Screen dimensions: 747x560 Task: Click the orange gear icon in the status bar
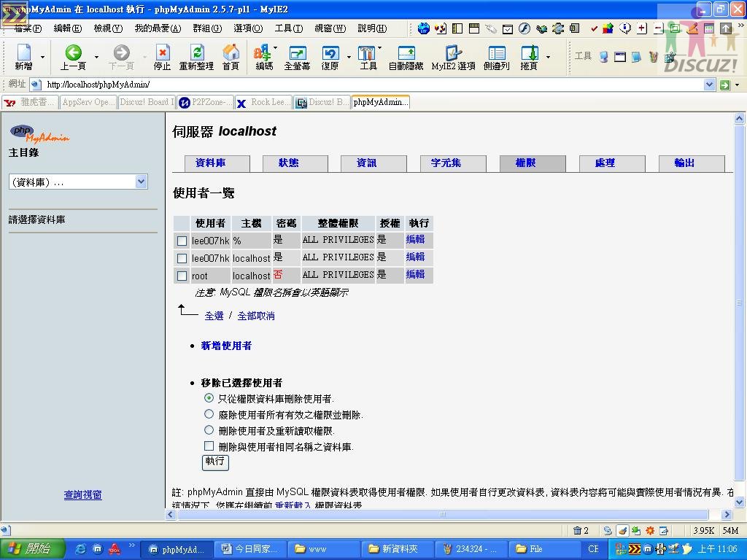(x=650, y=530)
